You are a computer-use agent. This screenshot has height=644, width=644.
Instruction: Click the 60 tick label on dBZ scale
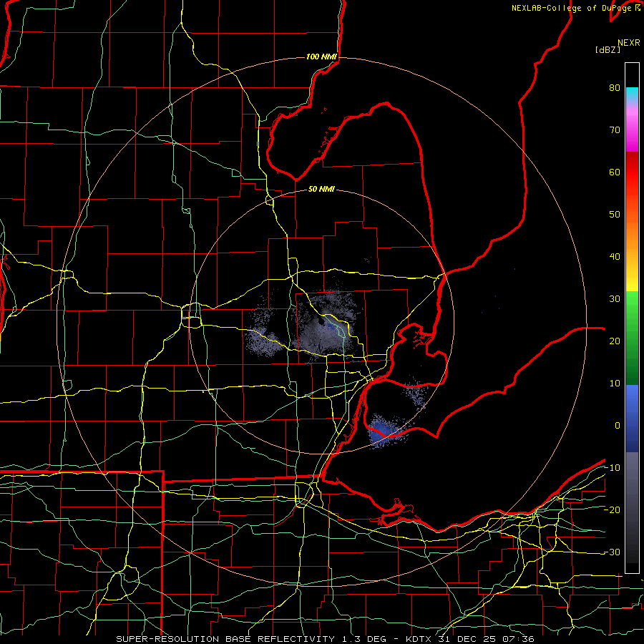[x=615, y=172]
